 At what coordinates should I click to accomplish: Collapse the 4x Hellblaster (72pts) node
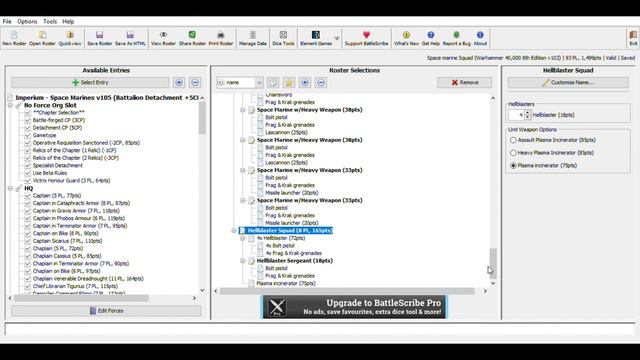coord(242,238)
